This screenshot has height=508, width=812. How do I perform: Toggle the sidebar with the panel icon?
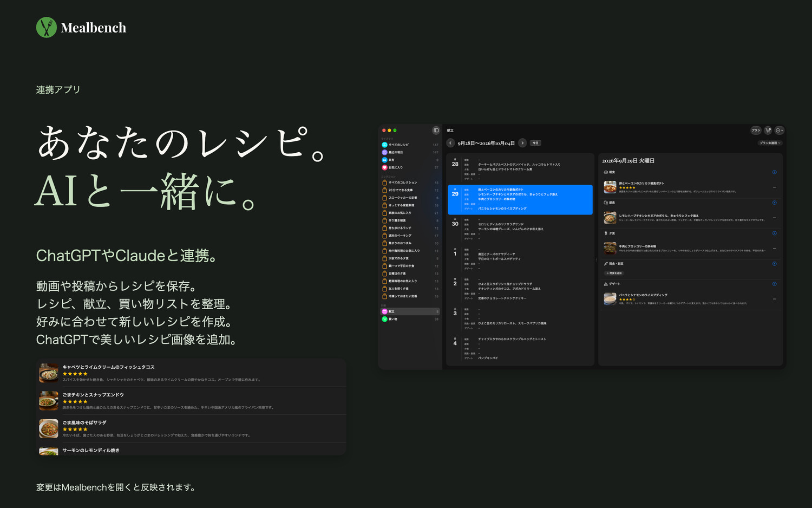pyautogui.click(x=436, y=131)
